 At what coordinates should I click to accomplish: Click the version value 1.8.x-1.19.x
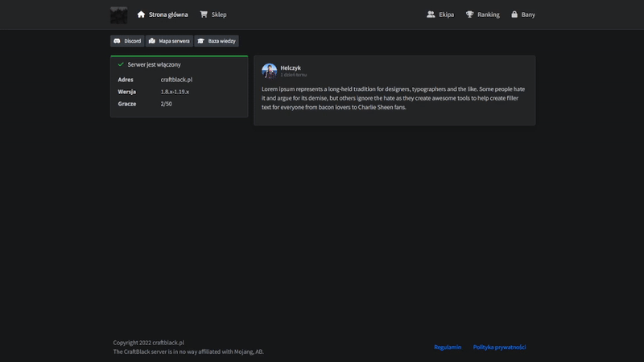[x=175, y=92]
